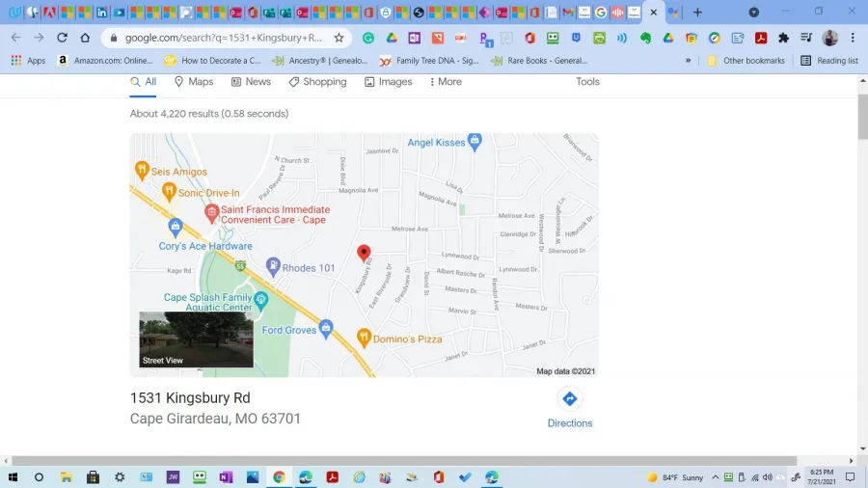This screenshot has width=868, height=488.
Task: Show hidden system tray icons
Action: [x=716, y=477]
